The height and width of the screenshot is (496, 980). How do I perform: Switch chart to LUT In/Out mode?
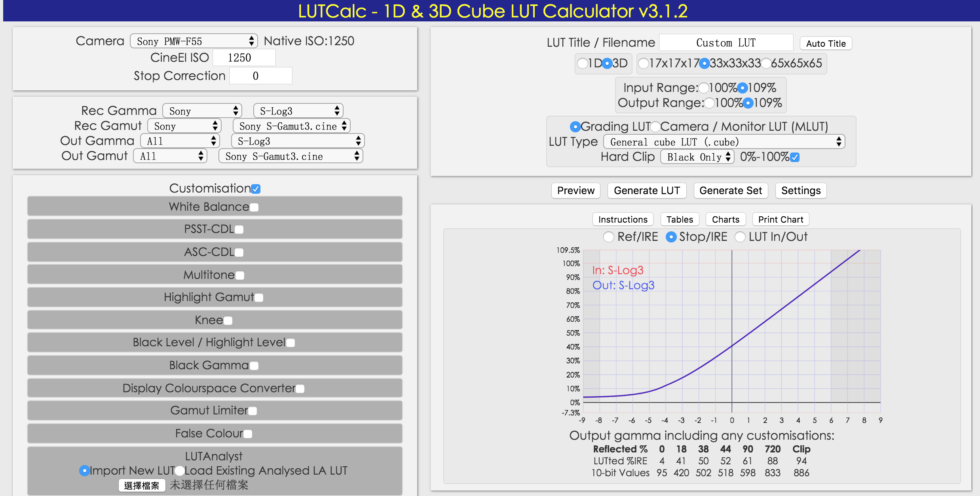point(740,237)
